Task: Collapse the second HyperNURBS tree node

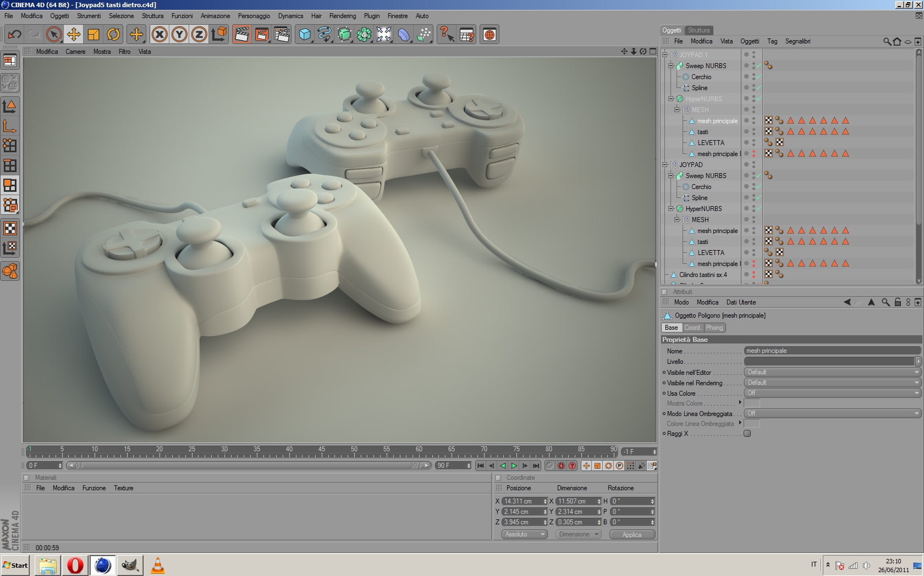Action: tap(671, 209)
